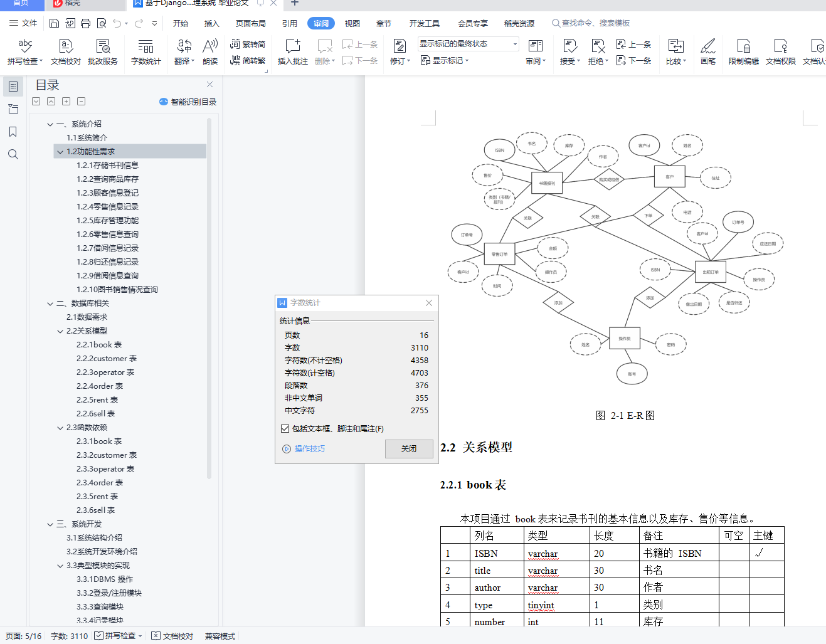This screenshot has height=644, width=826.
Task: Open 文档权限 document permissions
Action: [x=781, y=51]
